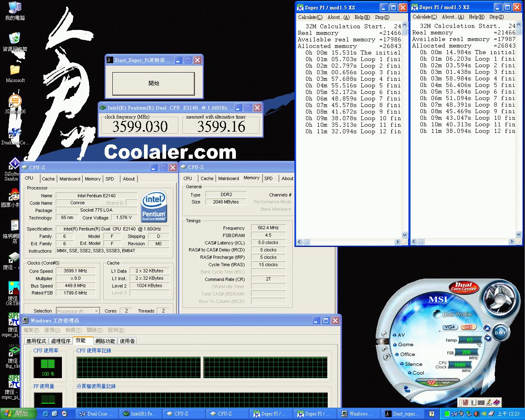Image resolution: width=525 pixels, height=420 pixels.
Task: Launch the 3DMark06 desktop shortcut
Action: click(15, 104)
